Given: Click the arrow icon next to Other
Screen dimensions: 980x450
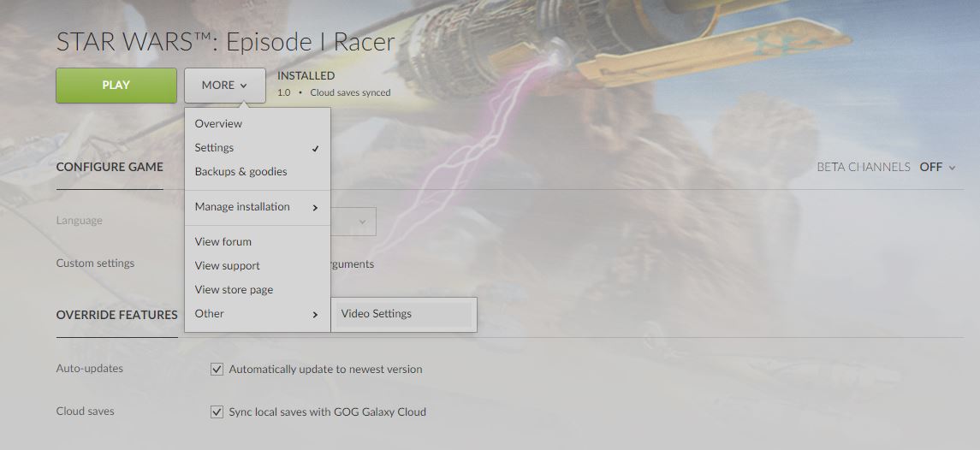Looking at the screenshot, I should [x=315, y=314].
